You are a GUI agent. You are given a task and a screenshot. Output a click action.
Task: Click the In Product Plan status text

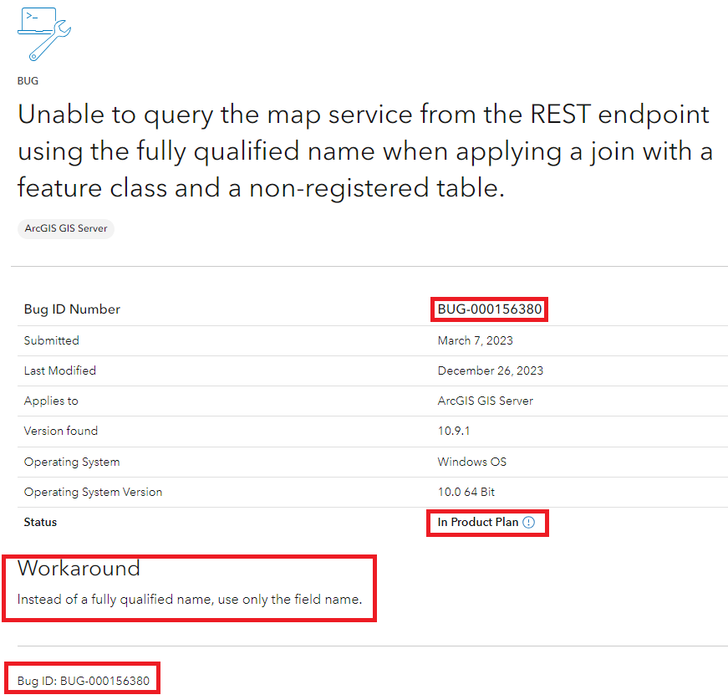[477, 522]
